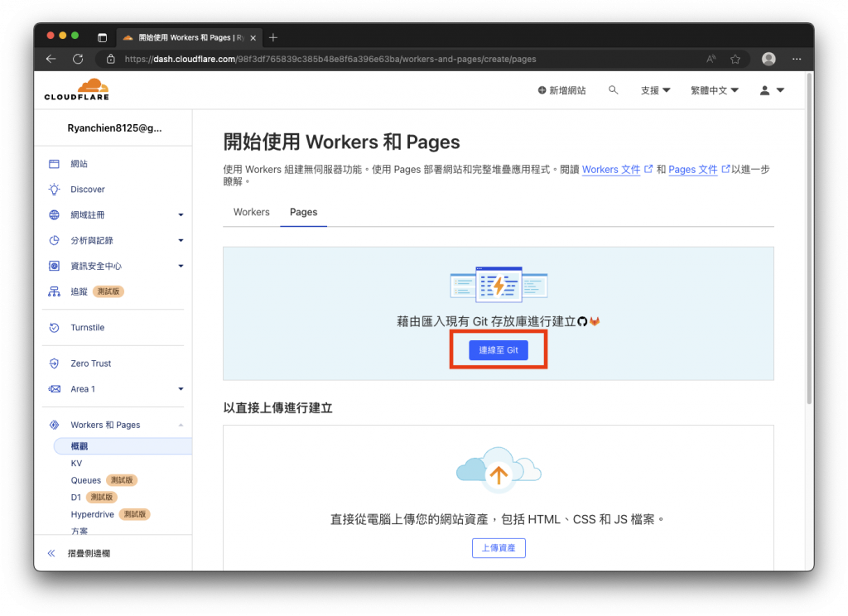848x616 pixels.
Task: Go back with browser back arrow
Action: pos(51,59)
